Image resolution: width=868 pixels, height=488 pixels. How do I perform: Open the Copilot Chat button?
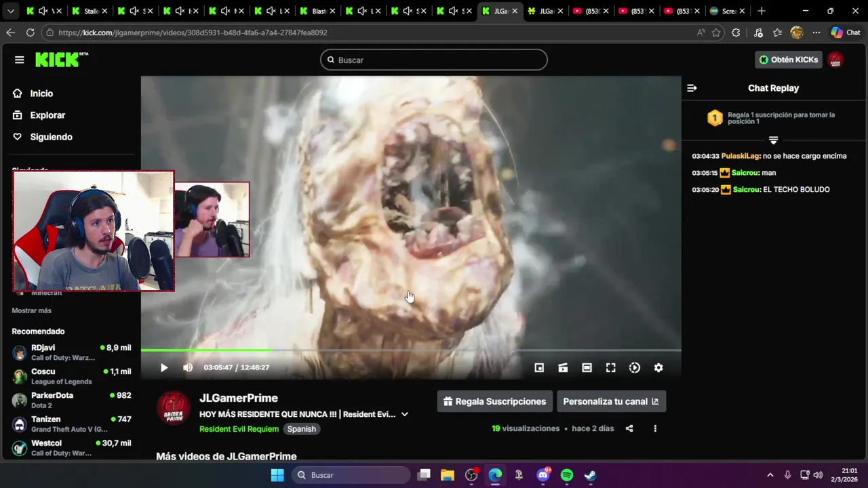(x=846, y=33)
